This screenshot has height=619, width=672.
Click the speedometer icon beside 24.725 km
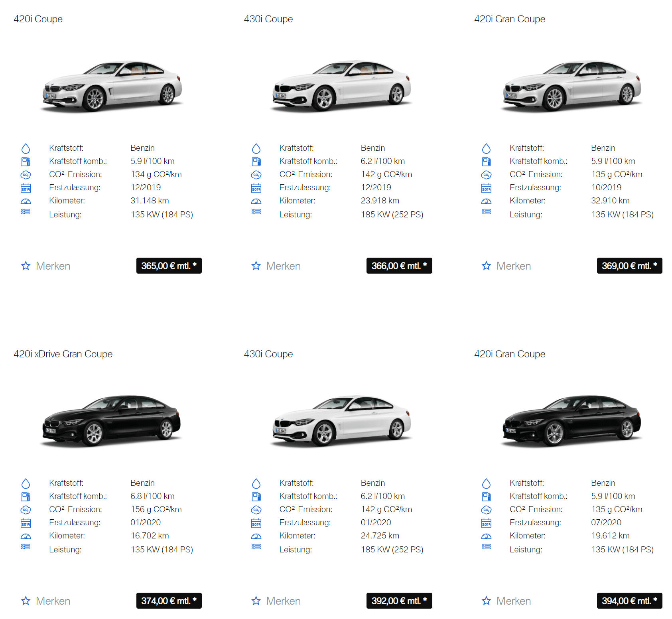click(256, 536)
